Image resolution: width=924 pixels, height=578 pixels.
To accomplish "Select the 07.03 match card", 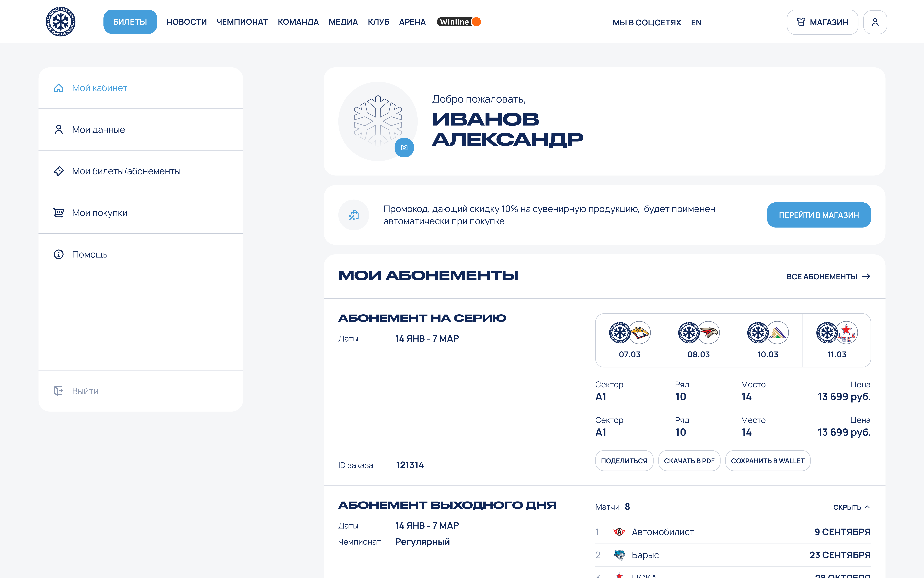I will point(630,340).
